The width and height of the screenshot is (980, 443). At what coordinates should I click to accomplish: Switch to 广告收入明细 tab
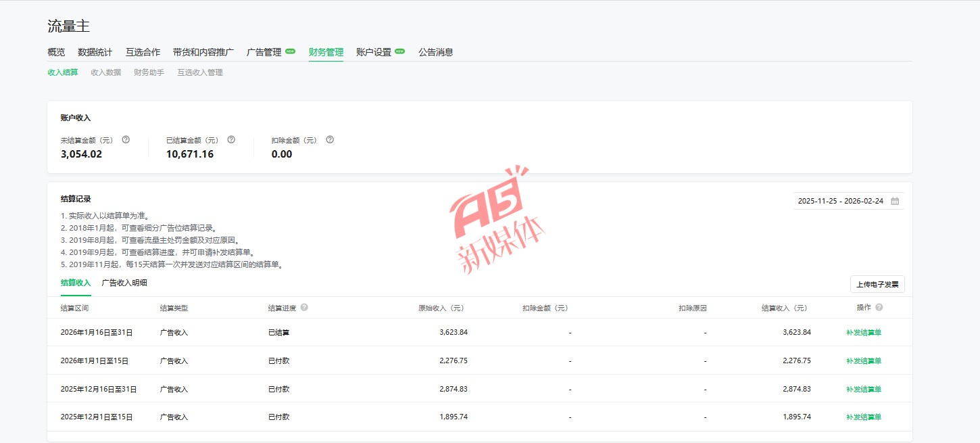[124, 283]
